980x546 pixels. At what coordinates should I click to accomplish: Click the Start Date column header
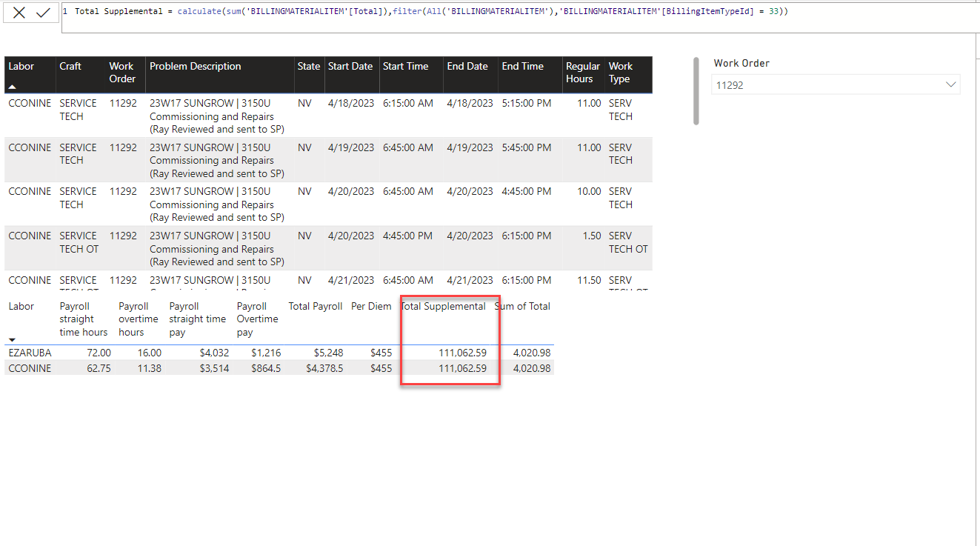coord(350,66)
